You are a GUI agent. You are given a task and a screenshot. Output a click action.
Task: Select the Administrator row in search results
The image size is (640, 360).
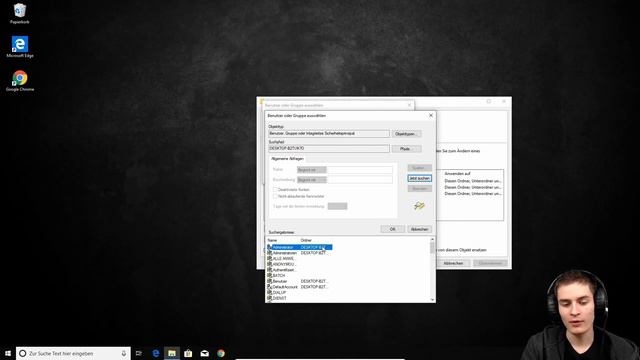[x=299, y=247]
